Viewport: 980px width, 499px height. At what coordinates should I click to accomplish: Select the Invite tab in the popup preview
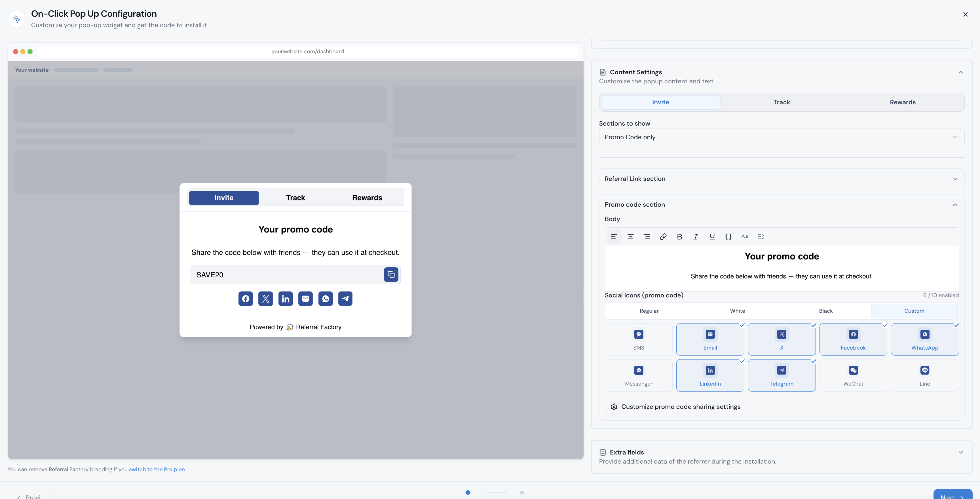pyautogui.click(x=224, y=198)
